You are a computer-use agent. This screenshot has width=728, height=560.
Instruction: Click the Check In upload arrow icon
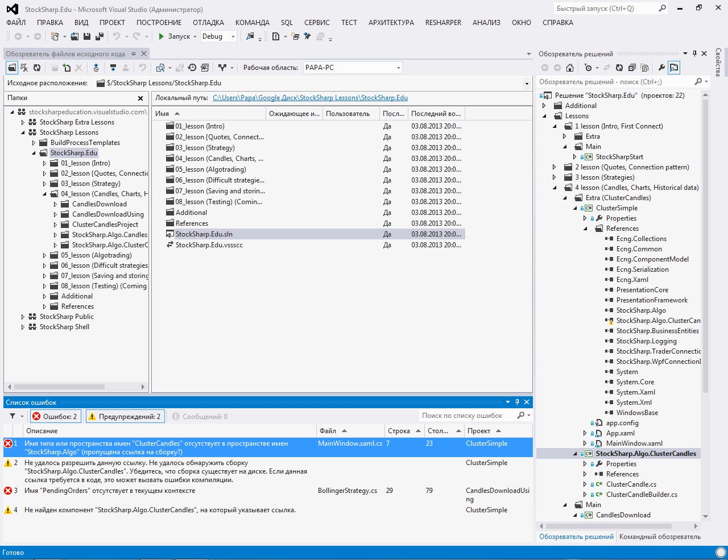(x=125, y=68)
